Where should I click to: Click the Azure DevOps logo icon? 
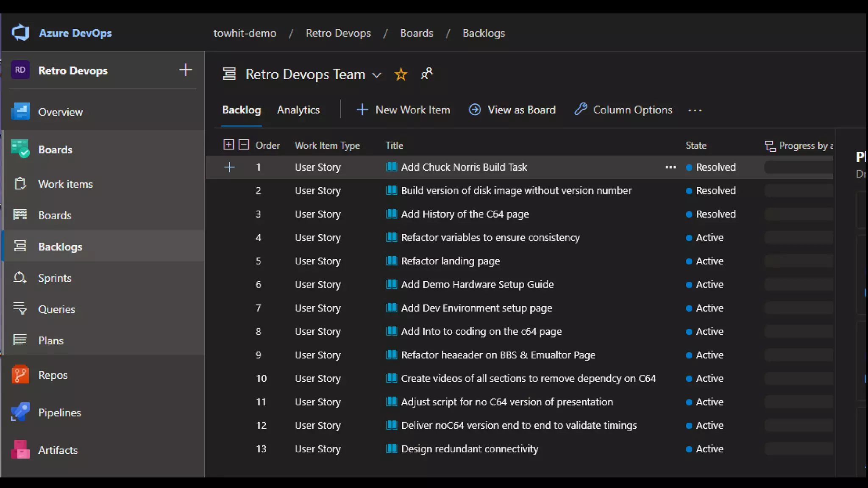point(20,33)
